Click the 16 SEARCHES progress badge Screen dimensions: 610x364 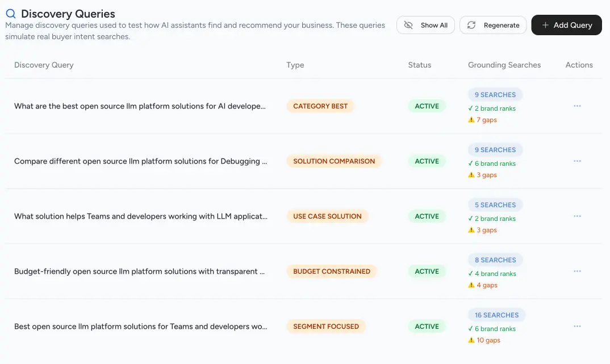(x=496, y=315)
